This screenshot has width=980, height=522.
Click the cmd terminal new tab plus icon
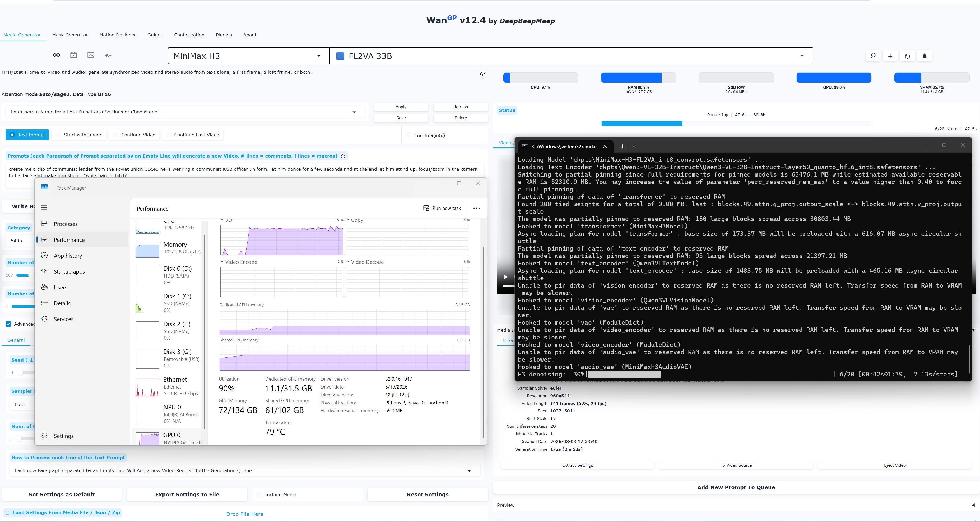pos(622,146)
